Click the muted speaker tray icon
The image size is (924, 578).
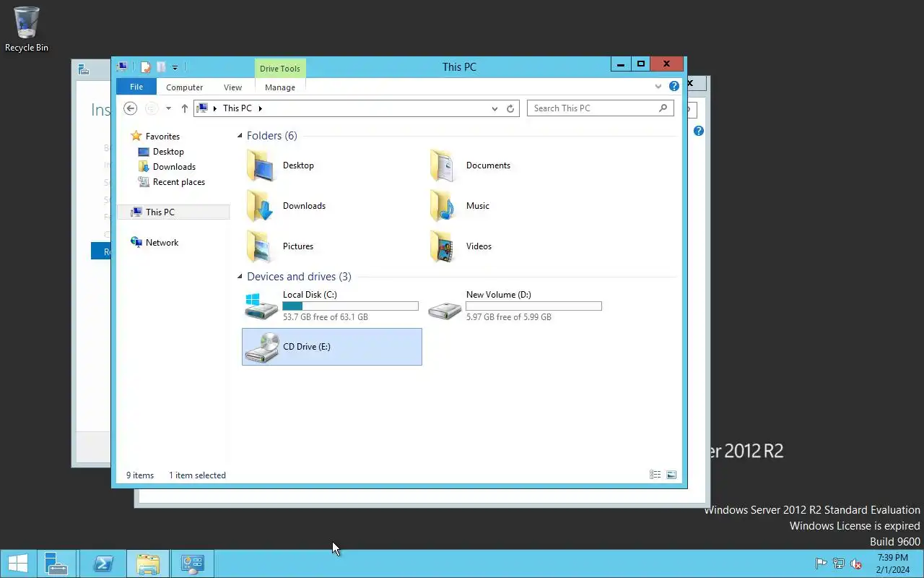click(856, 564)
